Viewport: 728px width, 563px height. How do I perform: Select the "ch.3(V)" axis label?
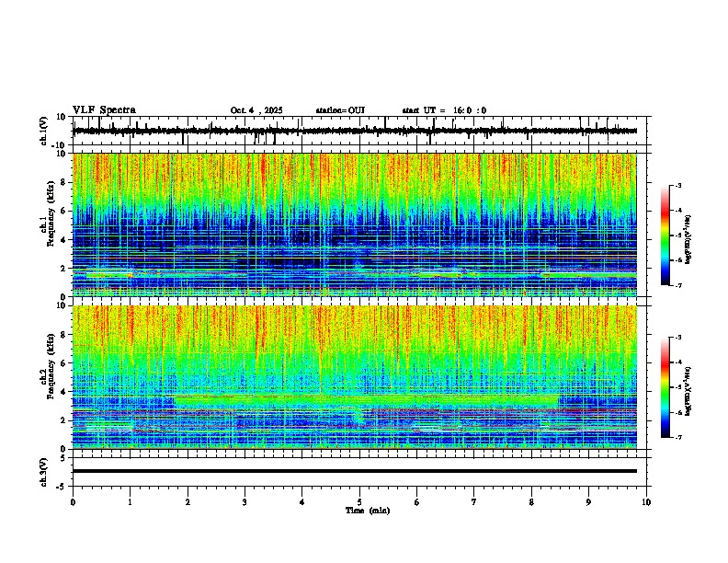point(44,472)
